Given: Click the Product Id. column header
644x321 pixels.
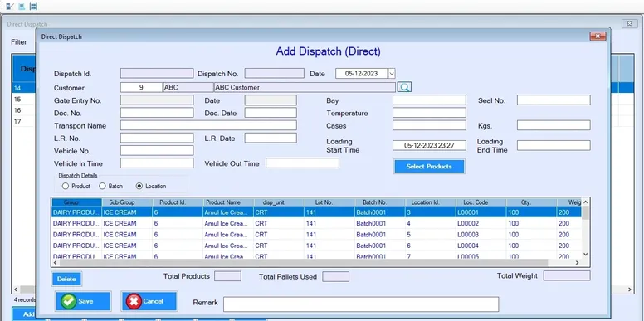Looking at the screenshot, I should click(178, 202).
